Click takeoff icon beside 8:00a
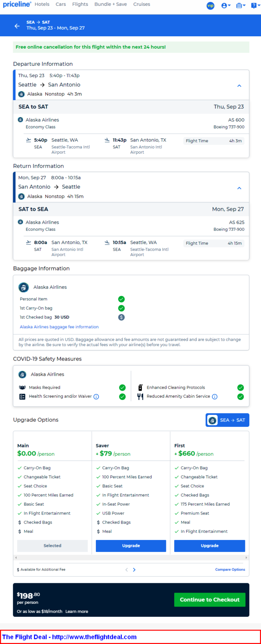 pos(28,242)
